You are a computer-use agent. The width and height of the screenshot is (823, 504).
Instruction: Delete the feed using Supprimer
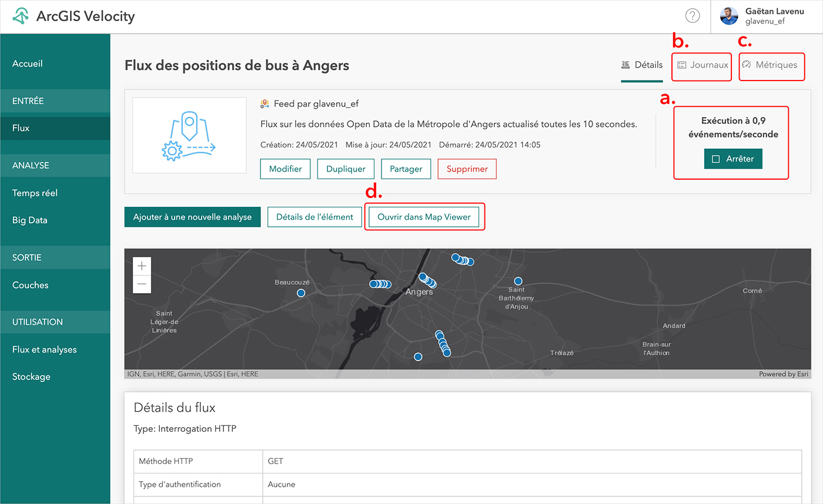pyautogui.click(x=467, y=169)
